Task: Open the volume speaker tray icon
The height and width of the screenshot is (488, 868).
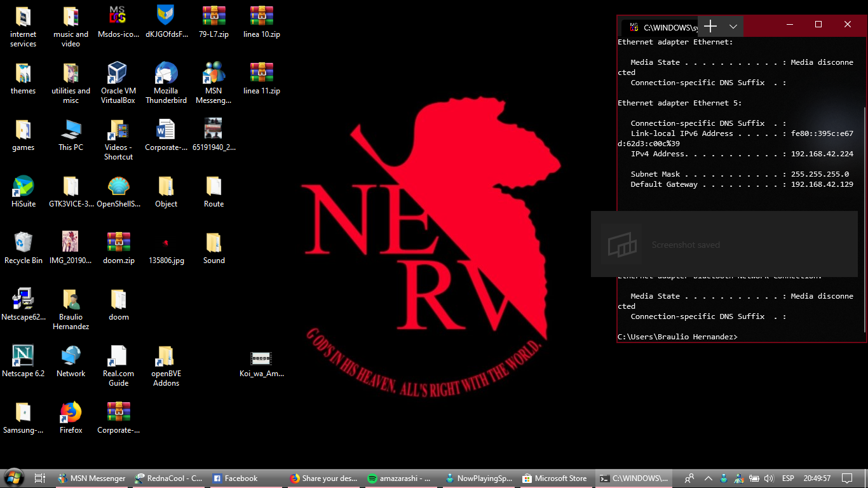Action: point(769,478)
